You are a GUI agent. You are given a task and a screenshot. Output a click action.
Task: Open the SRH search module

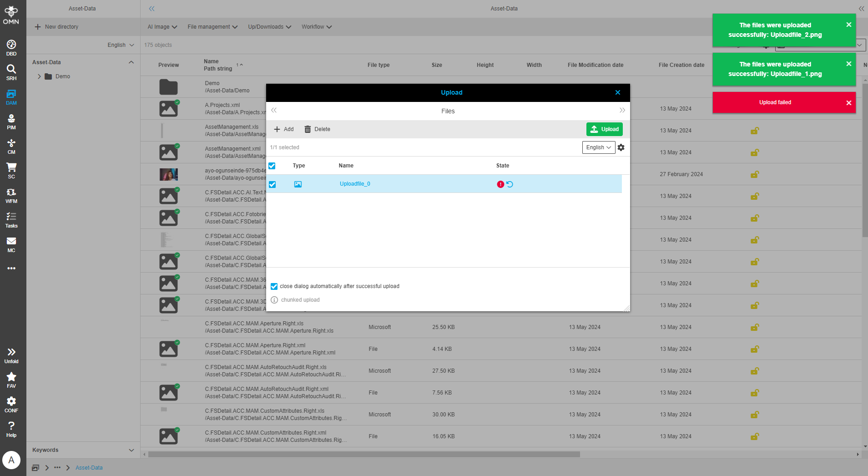pos(11,72)
